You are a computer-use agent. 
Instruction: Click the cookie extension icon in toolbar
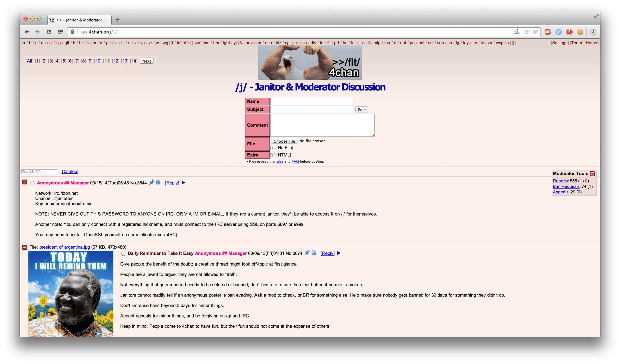point(580,32)
